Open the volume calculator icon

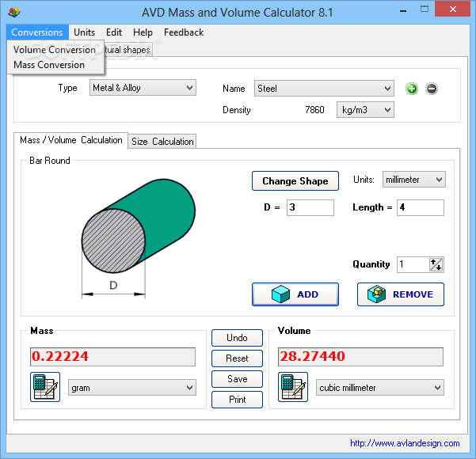coord(292,387)
